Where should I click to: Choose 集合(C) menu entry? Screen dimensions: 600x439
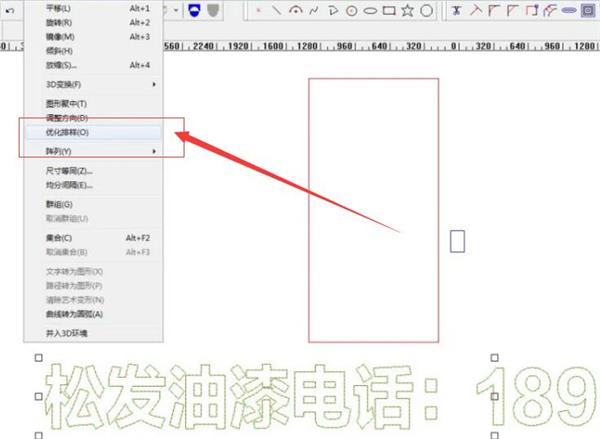pos(94,238)
